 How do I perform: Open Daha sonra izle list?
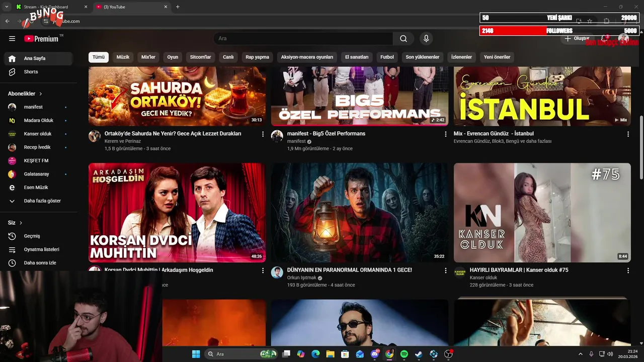(39, 263)
